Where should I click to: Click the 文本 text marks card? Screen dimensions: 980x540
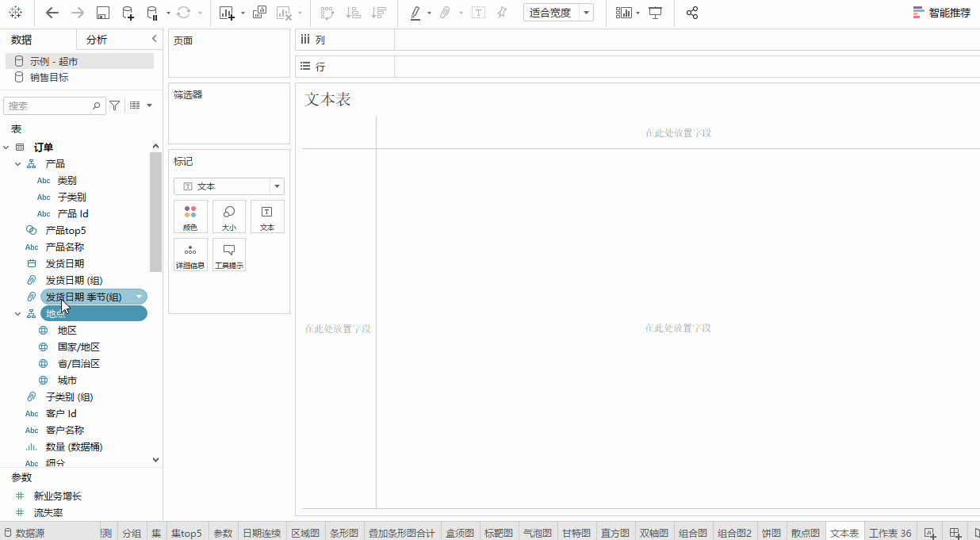(x=267, y=216)
